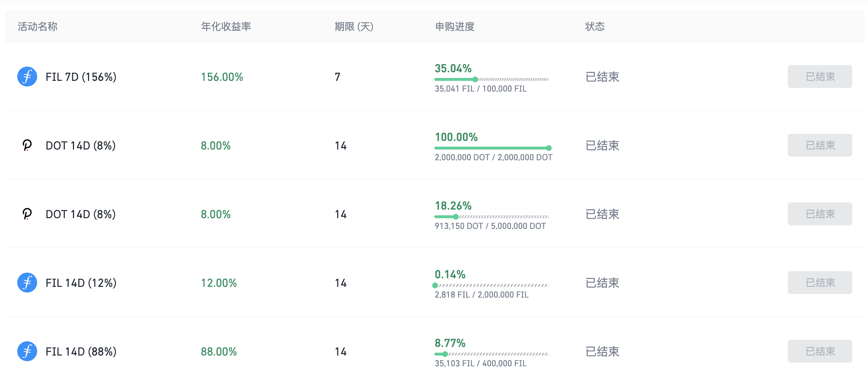Click the 8.77% progress percentage
The width and height of the screenshot is (868, 382).
click(450, 343)
